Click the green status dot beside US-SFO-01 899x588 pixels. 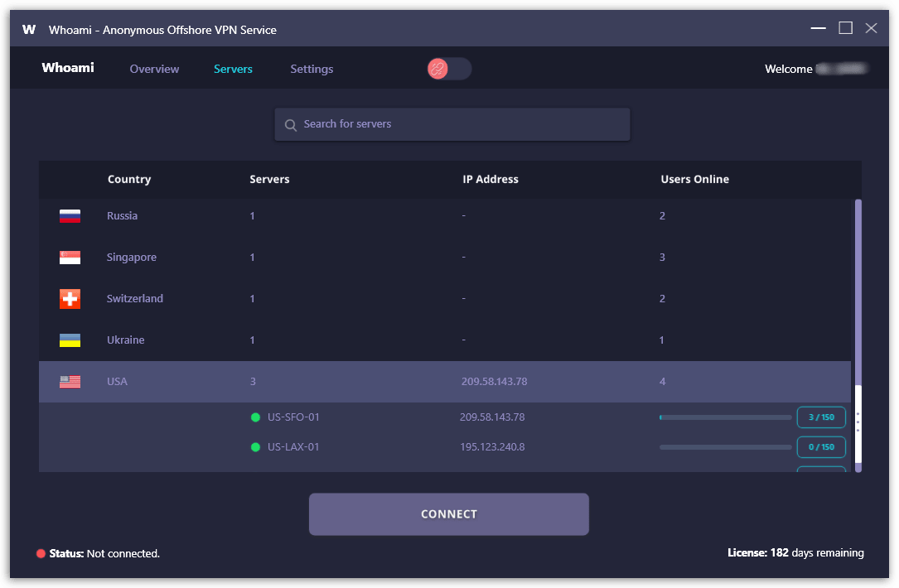(x=255, y=417)
